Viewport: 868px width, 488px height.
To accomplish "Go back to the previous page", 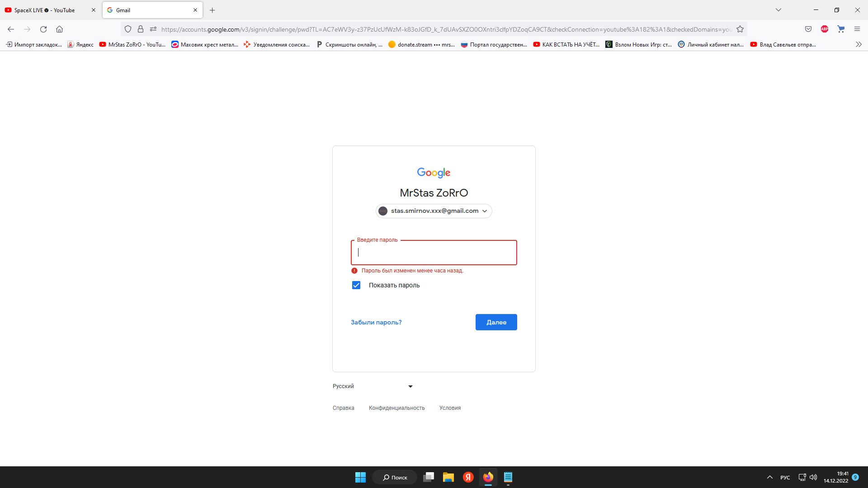I will click(11, 29).
